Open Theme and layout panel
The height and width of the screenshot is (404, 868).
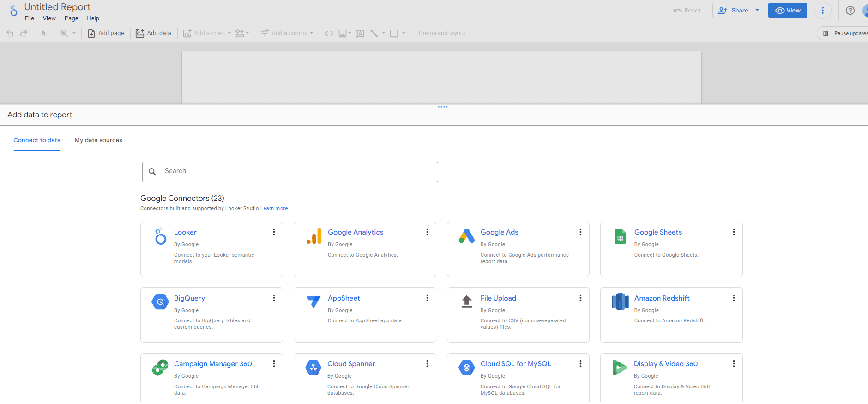coord(441,33)
